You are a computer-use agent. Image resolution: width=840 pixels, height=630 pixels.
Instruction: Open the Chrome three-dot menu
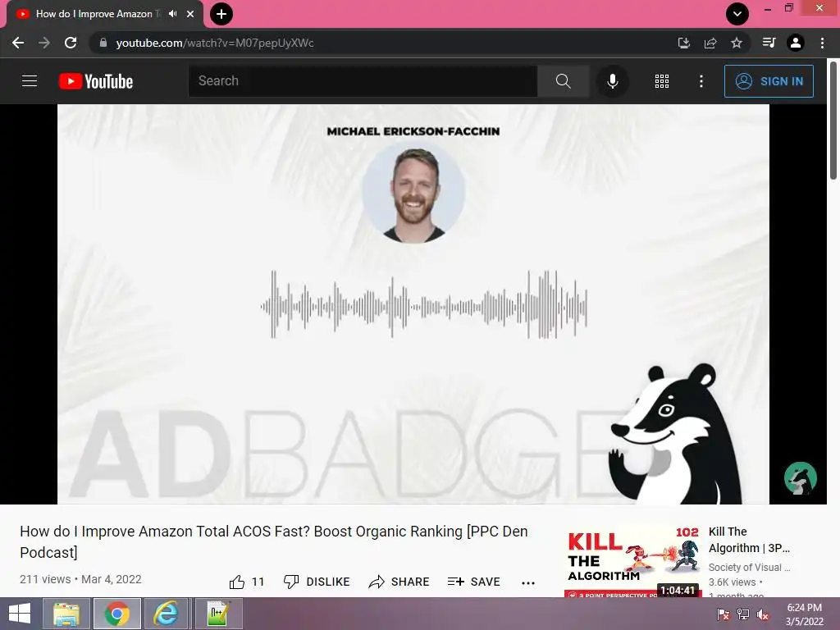point(822,43)
